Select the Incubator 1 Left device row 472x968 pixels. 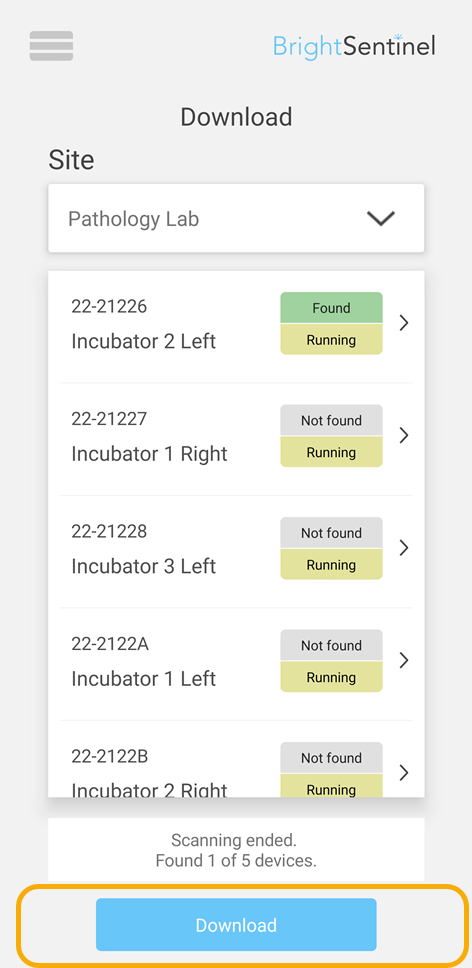236,664
